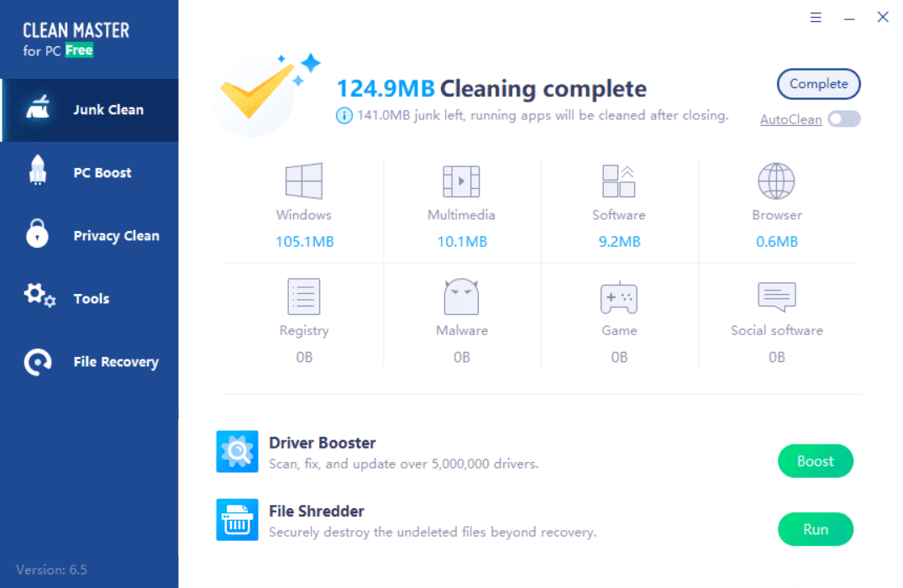Click the Junk Clean broom icon
Image resolution: width=903 pixels, height=588 pixels.
point(38,108)
